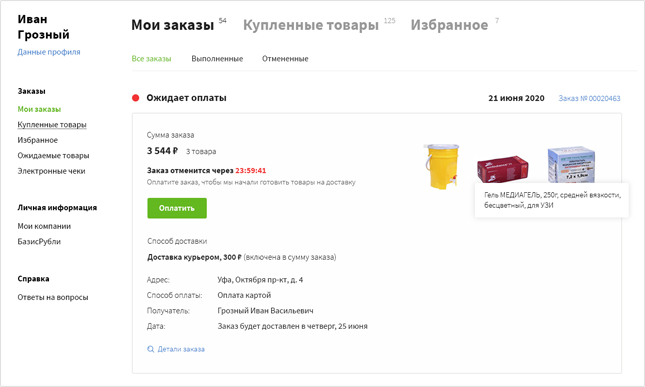Open the red box product thumbnail

pos(502,168)
